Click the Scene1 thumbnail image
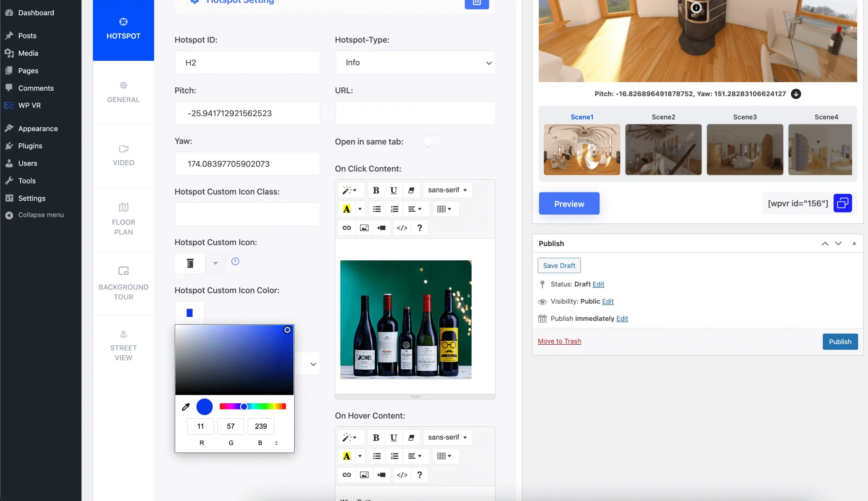 click(x=581, y=149)
